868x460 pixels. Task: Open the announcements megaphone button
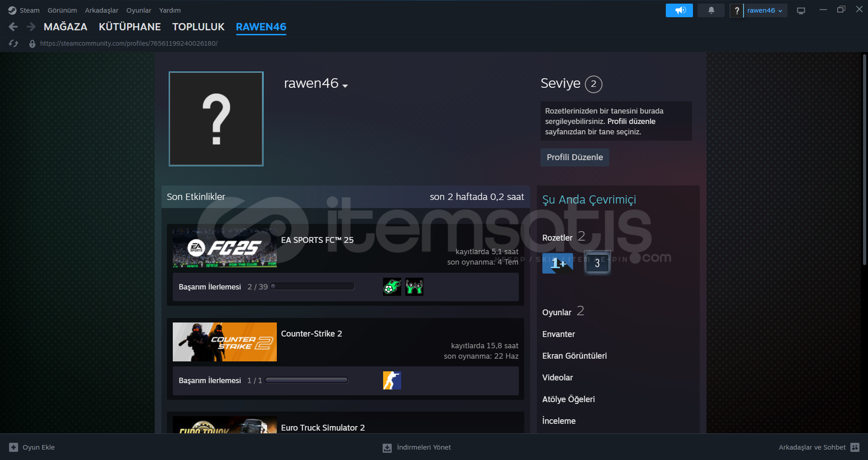click(679, 10)
